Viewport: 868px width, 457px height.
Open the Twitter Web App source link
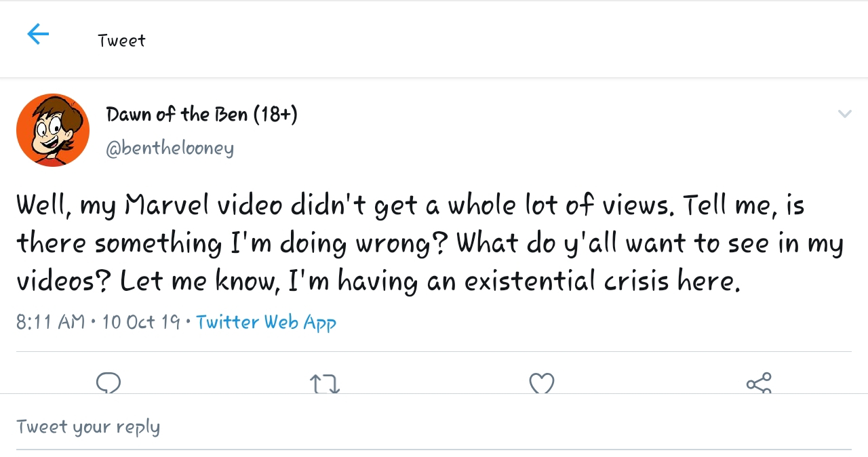pyautogui.click(x=266, y=321)
